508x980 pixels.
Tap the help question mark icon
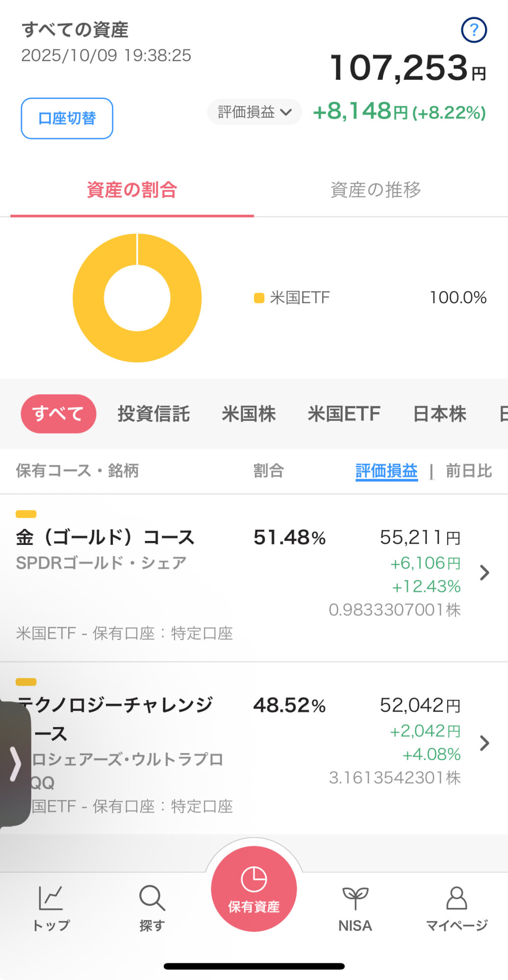474,30
